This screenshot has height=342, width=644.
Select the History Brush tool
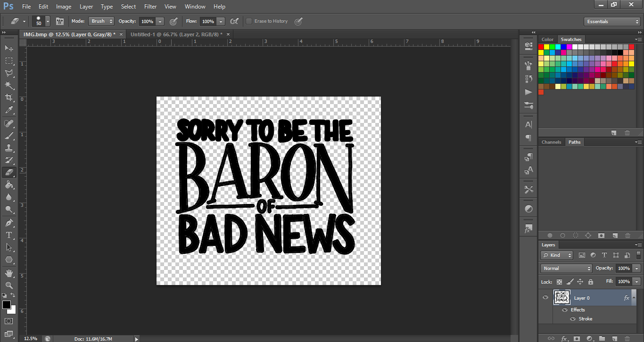click(x=9, y=160)
